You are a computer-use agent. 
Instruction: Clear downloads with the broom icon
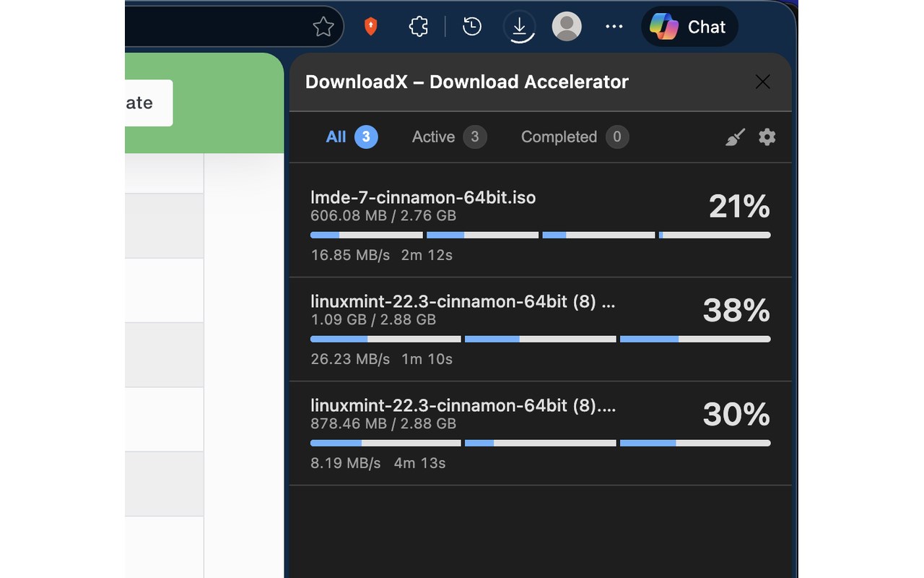[735, 137]
